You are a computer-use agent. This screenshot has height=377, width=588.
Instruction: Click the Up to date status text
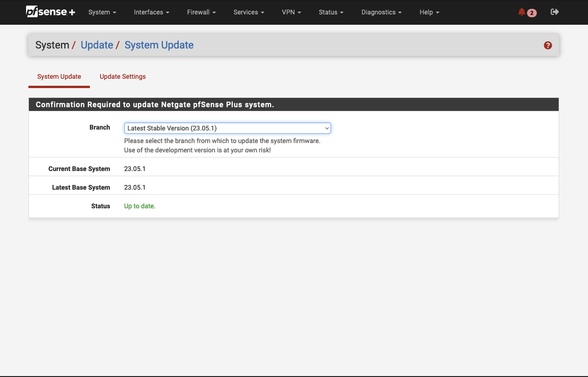coord(139,206)
